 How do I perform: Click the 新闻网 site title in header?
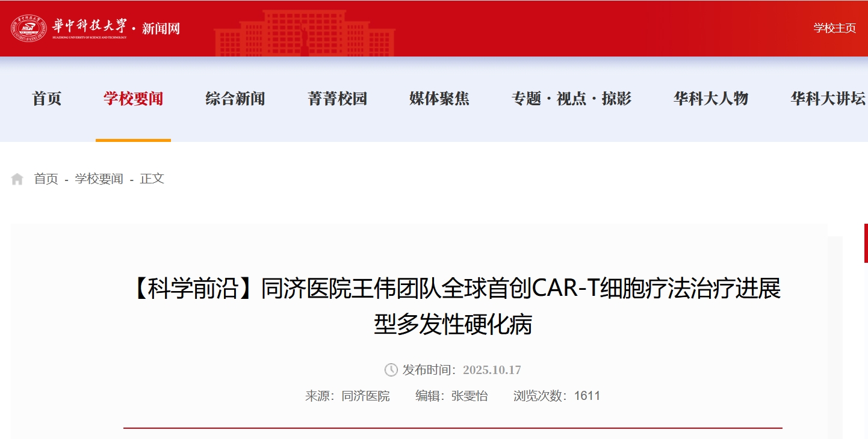tap(161, 28)
